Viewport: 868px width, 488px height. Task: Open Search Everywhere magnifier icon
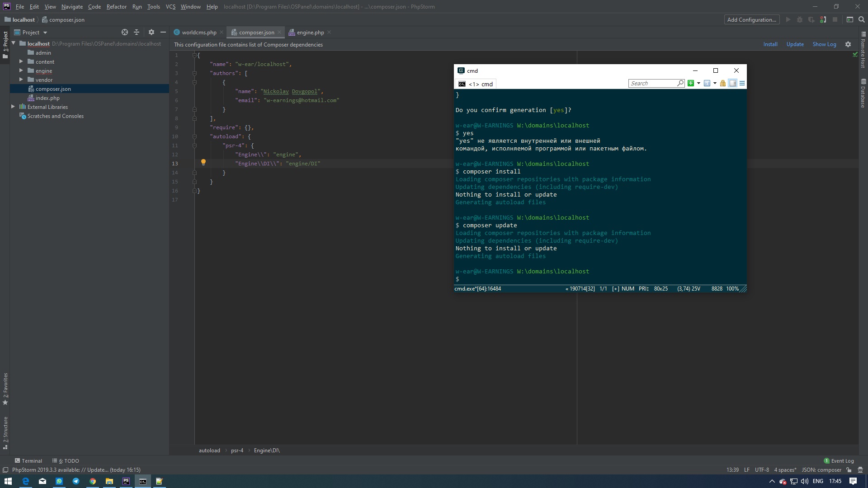click(862, 19)
